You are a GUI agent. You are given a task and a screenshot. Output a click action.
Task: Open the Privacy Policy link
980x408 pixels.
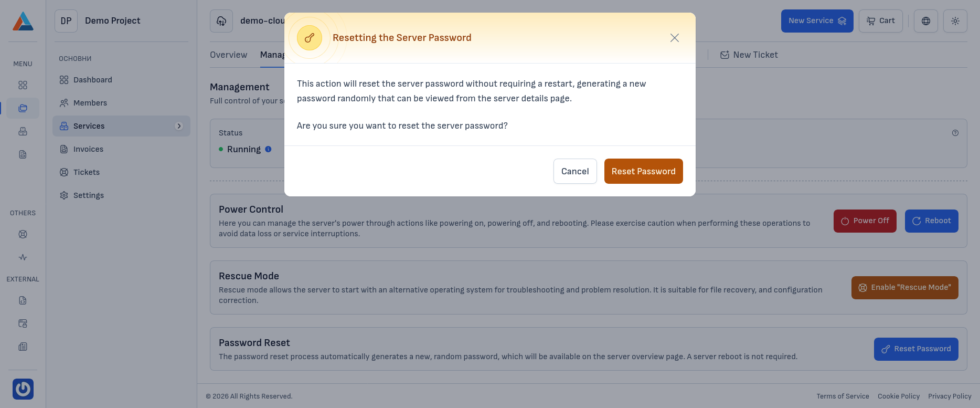coord(950,396)
